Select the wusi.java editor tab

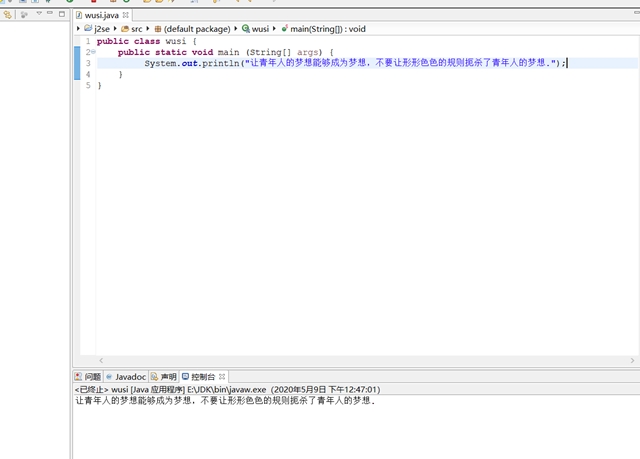(100, 15)
